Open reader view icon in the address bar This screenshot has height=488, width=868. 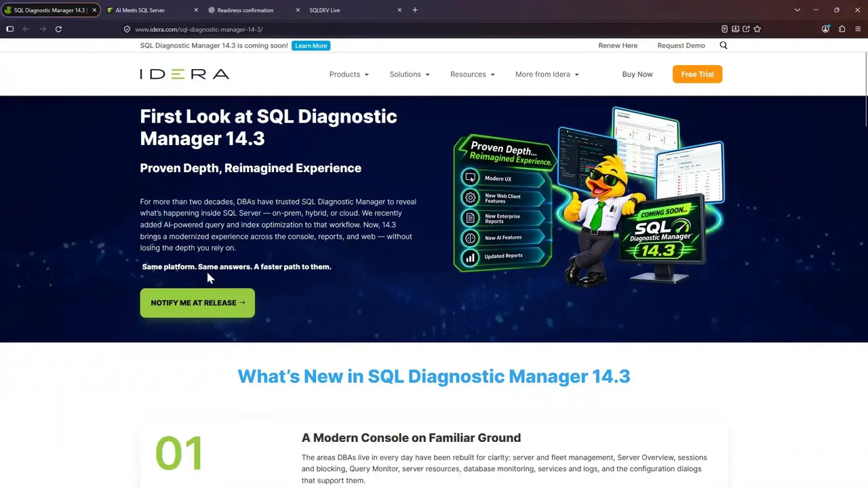(724, 29)
